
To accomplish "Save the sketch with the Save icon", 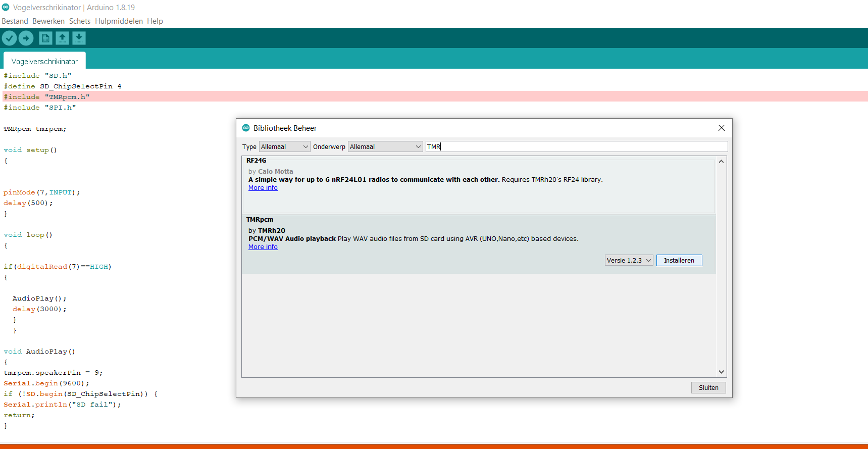I will tap(79, 38).
